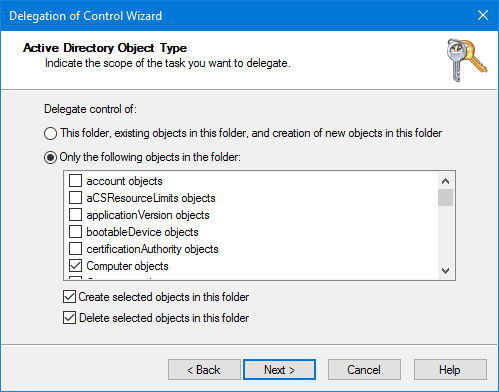Close the Delegation of Control Wizard window
This screenshot has height=392, width=499.
coord(483,15)
